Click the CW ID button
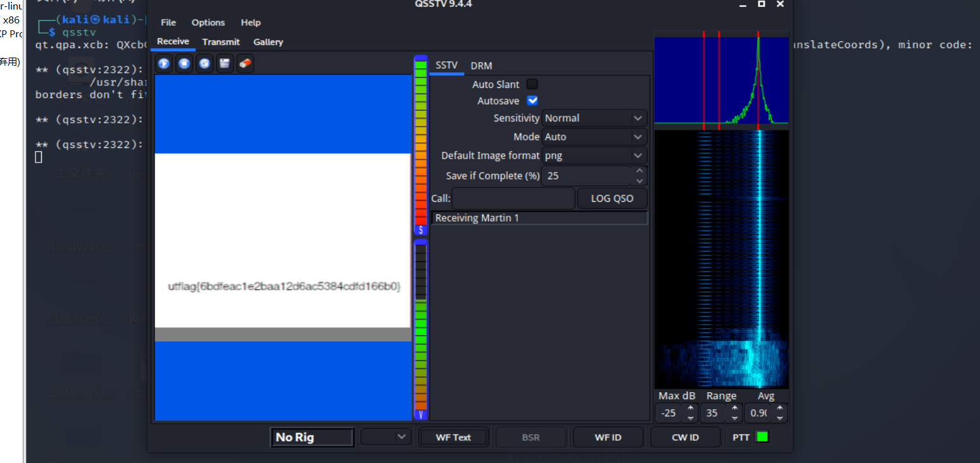This screenshot has width=980, height=463. point(685,437)
